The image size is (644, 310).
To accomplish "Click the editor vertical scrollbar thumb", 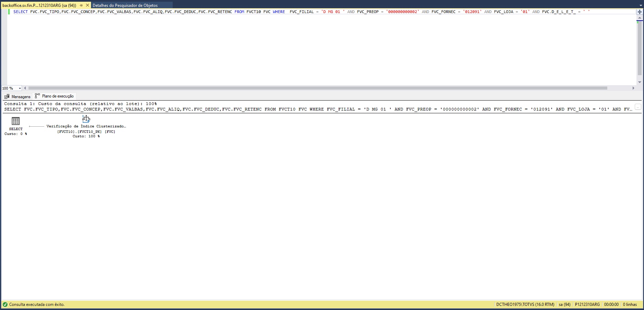I will 640,48.
